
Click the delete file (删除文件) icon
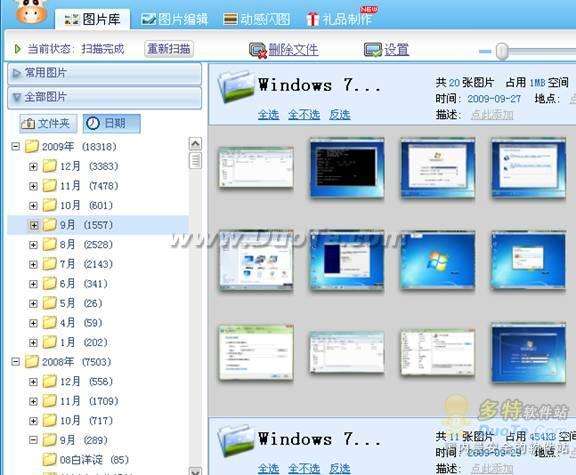[x=257, y=50]
